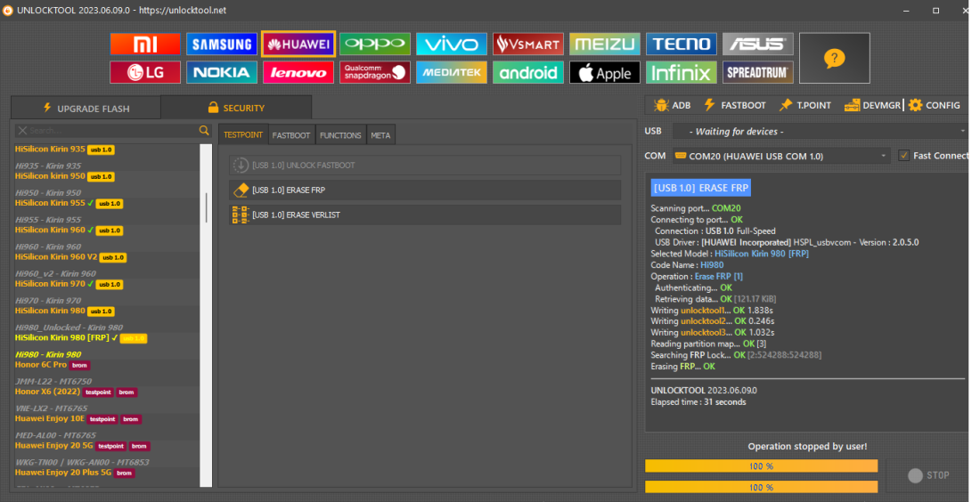The image size is (980, 502).
Task: Select HiSilicon Kirin 960 V2 model
Action: pyautogui.click(x=56, y=256)
